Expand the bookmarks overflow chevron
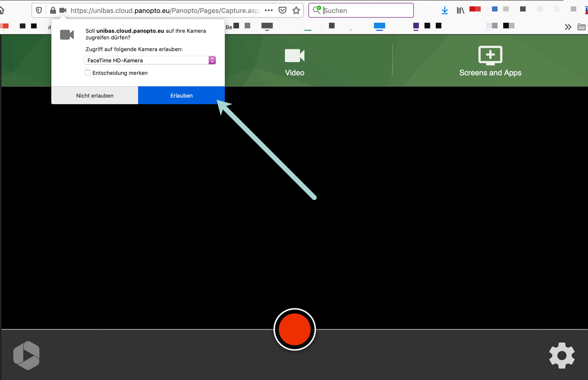The width and height of the screenshot is (588, 380). tap(568, 27)
